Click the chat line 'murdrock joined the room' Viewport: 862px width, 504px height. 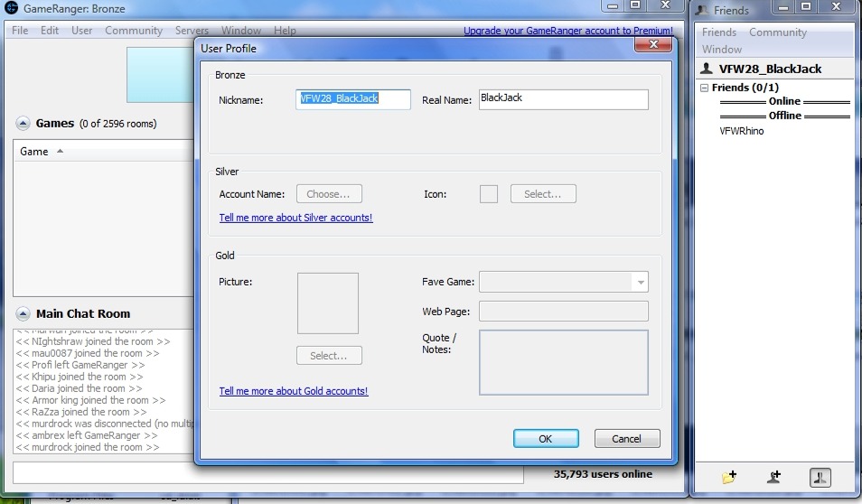(88, 447)
